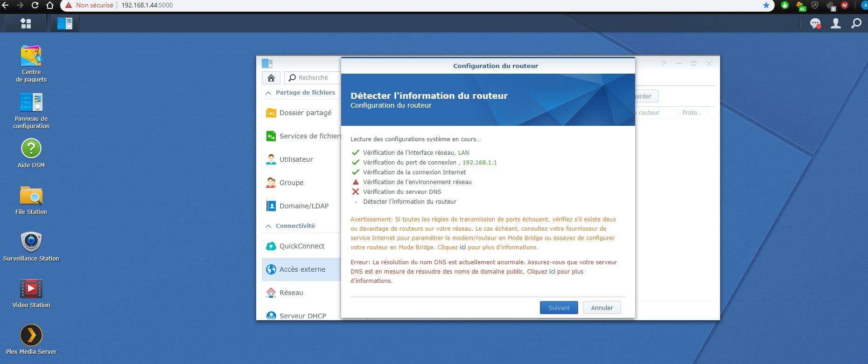Click the browser reload icon
This screenshot has height=364, width=868.
(35, 5)
